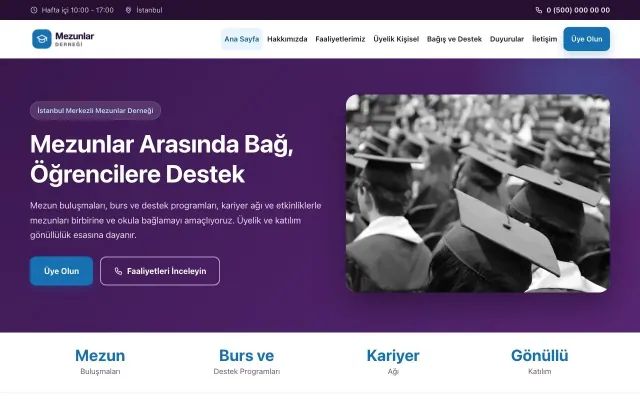Click the Hafta içi 10:00 - 17:00 text
The height and width of the screenshot is (400, 640).
[x=78, y=10]
